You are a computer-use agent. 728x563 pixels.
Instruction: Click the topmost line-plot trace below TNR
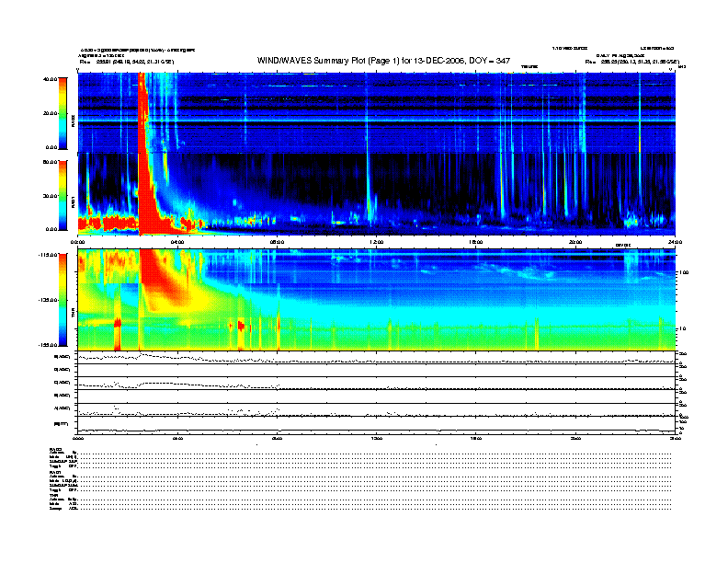tap(376, 358)
